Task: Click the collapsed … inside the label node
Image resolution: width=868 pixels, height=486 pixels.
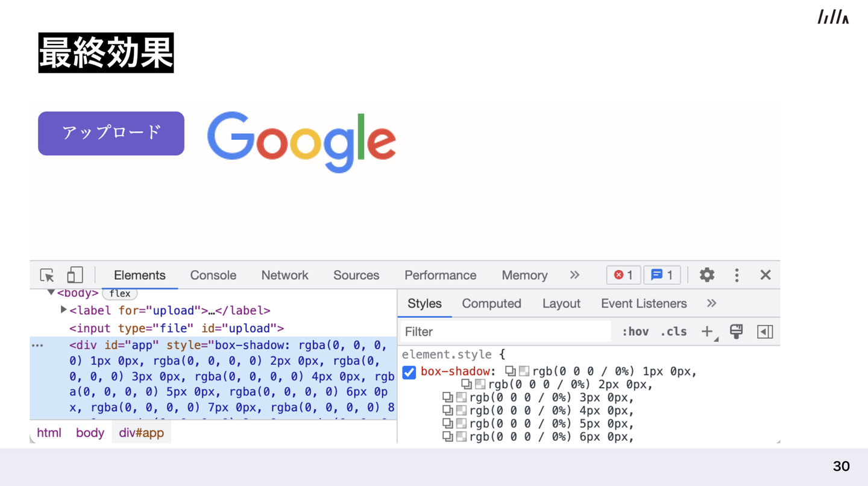Action: pos(212,311)
